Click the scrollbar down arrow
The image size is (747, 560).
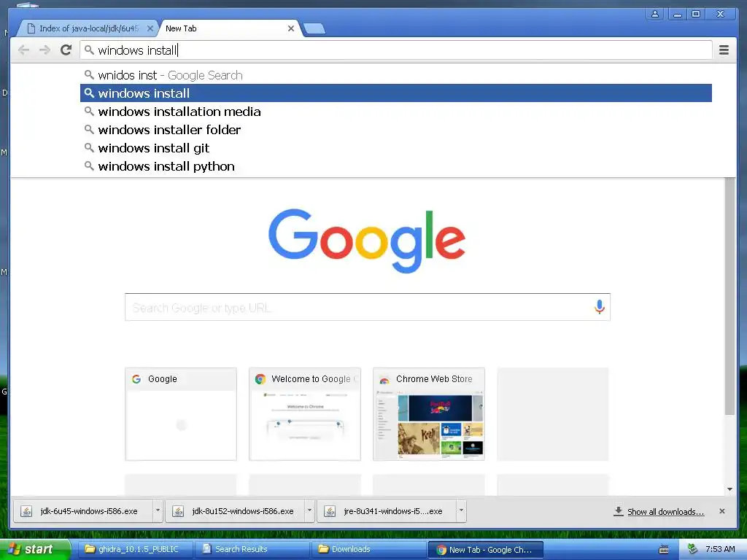(x=729, y=489)
